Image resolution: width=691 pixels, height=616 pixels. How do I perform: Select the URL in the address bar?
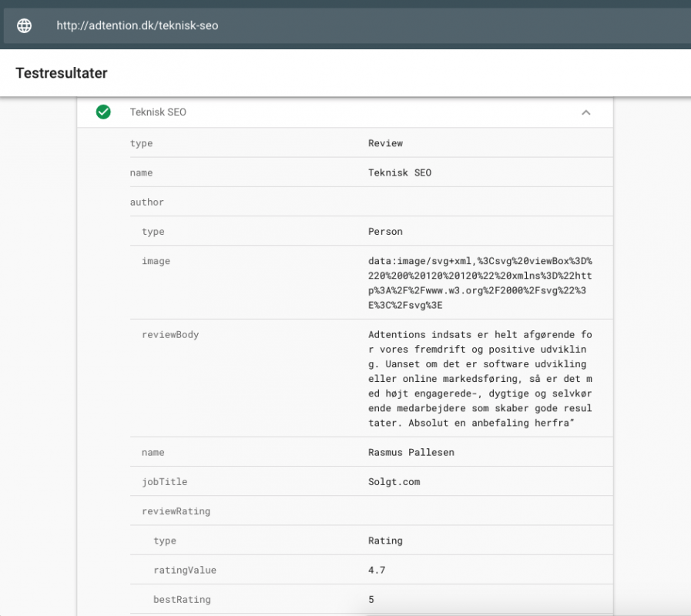coord(137,25)
